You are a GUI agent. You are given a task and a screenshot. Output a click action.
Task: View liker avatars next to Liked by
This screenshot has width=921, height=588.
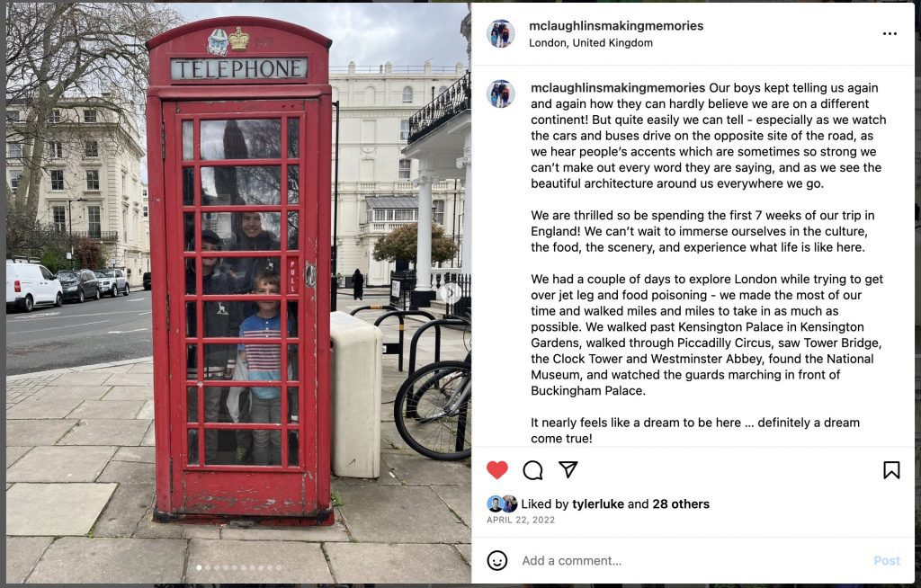pyautogui.click(x=502, y=504)
